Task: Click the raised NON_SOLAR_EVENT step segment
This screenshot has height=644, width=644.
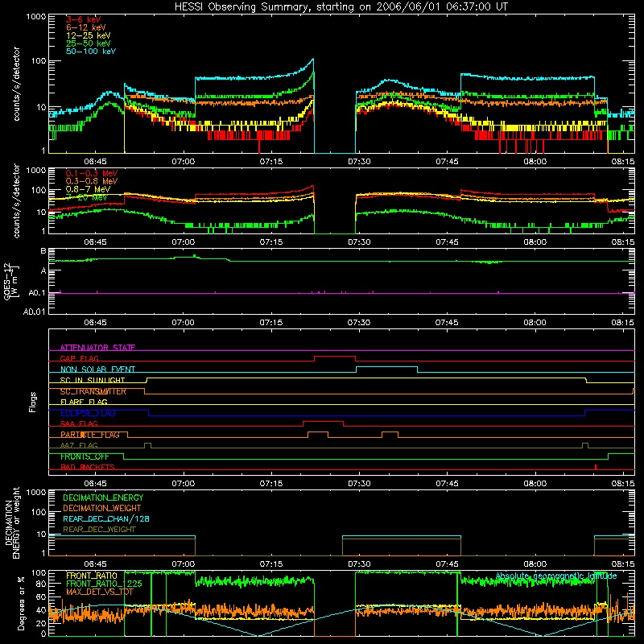Action: tap(387, 367)
